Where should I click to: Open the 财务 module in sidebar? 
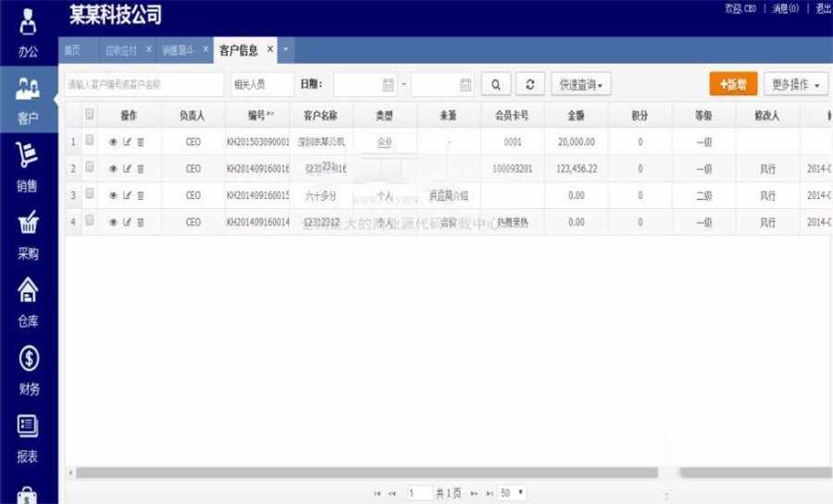(28, 370)
